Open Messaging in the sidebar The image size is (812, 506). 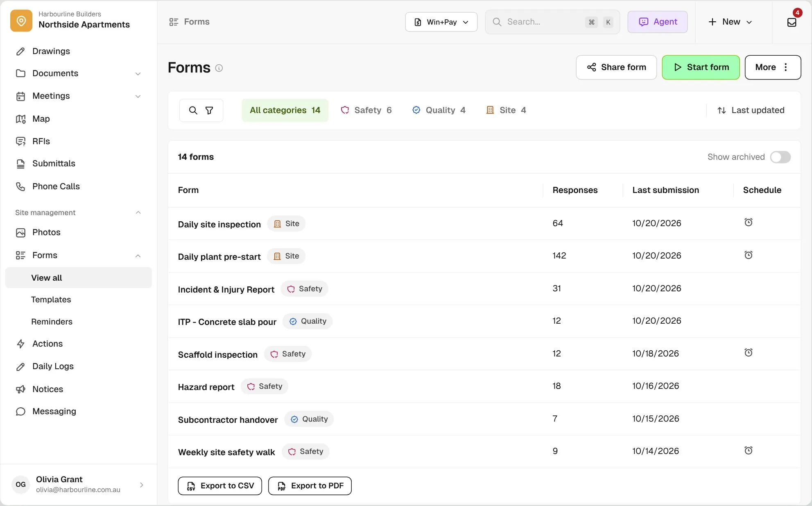pyautogui.click(x=79, y=411)
